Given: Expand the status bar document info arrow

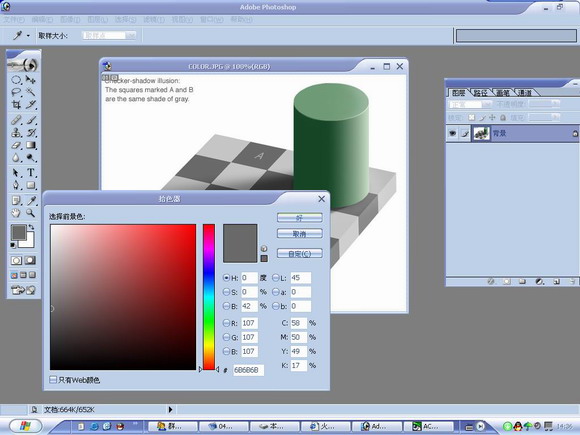Looking at the screenshot, I should (x=170, y=409).
